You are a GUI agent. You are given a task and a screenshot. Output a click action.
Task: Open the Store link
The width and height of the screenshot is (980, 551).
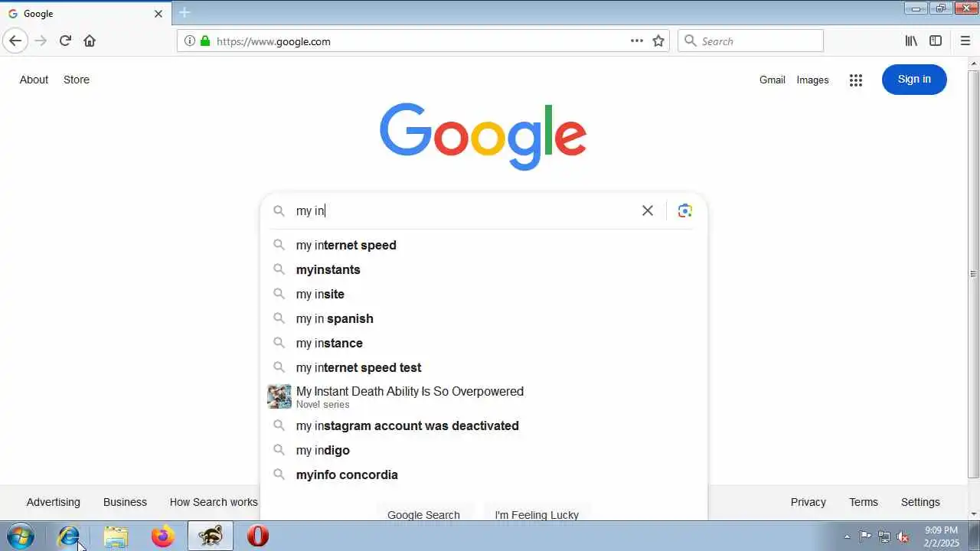(x=77, y=80)
